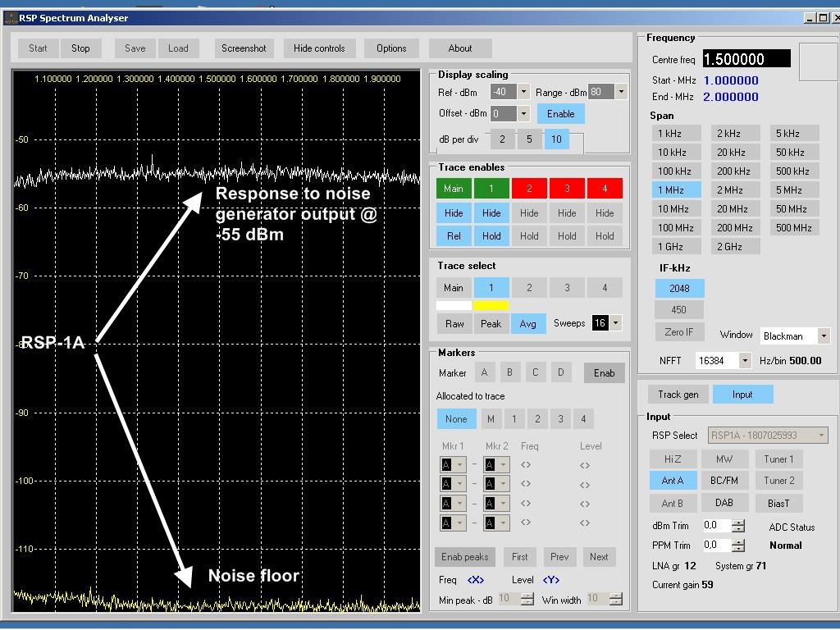
Task: Open the Offset dBm dropdown
Action: pos(523,113)
